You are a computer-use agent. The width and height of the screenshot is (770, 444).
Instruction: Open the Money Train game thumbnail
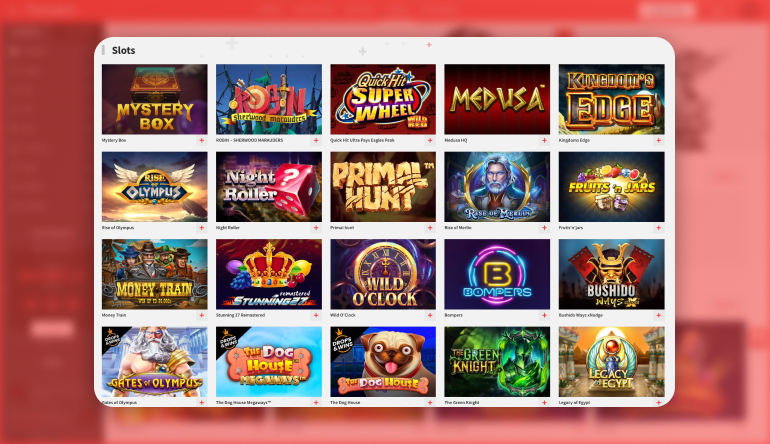coord(155,274)
